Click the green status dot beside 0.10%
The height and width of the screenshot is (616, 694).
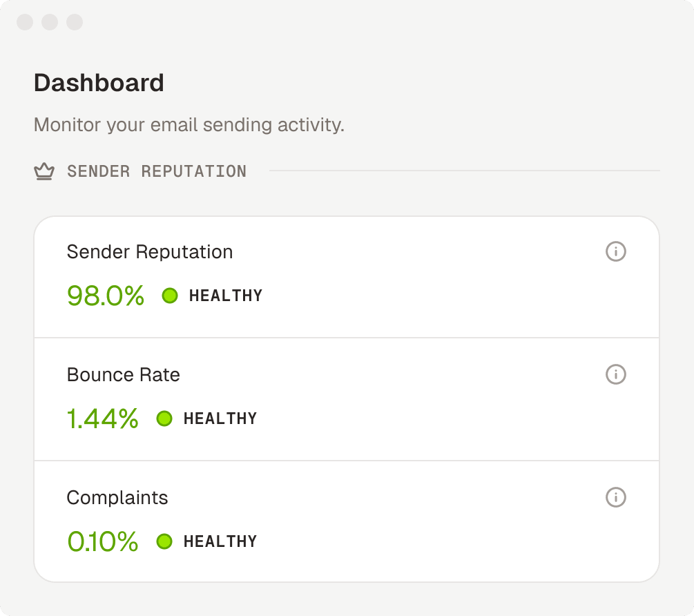[x=164, y=541]
